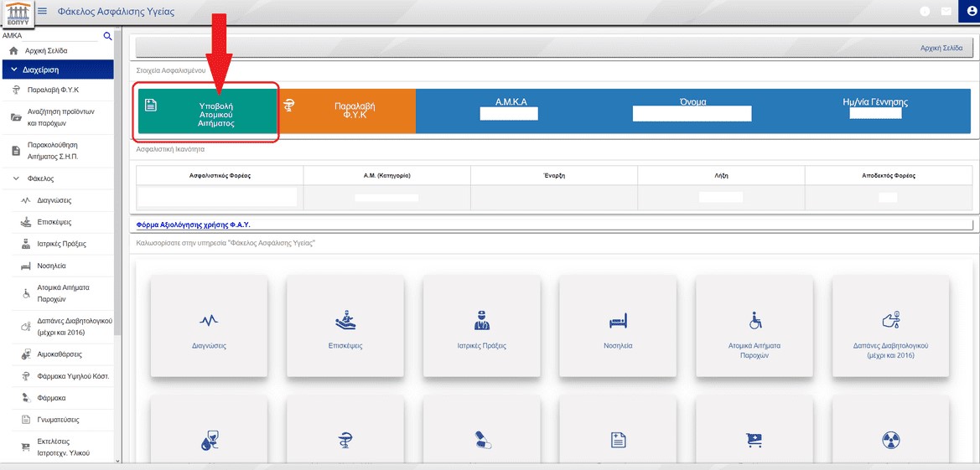
Task: Open the Ιατρικές Πράξεις doctor tile
Action: coord(481,327)
